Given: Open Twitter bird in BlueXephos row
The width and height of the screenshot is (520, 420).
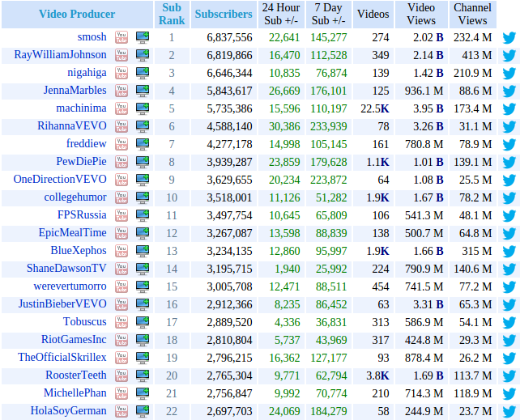Looking at the screenshot, I should [509, 252].
